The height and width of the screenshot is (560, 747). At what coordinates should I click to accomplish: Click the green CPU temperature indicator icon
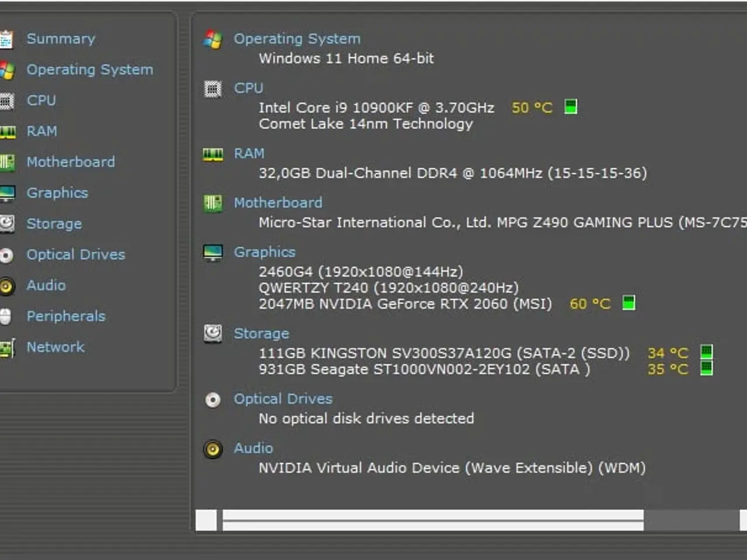[x=571, y=107]
